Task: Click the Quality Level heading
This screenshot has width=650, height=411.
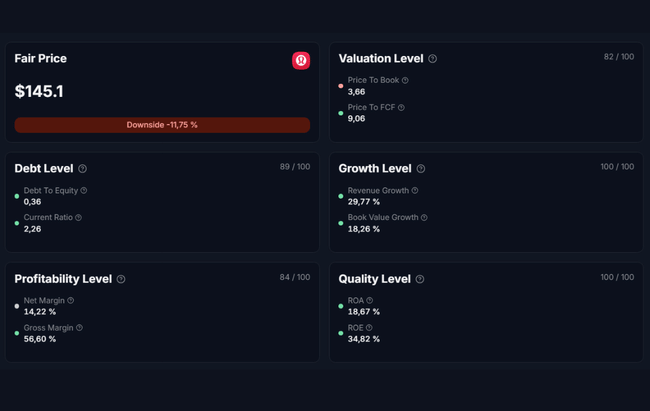Action: pos(374,279)
